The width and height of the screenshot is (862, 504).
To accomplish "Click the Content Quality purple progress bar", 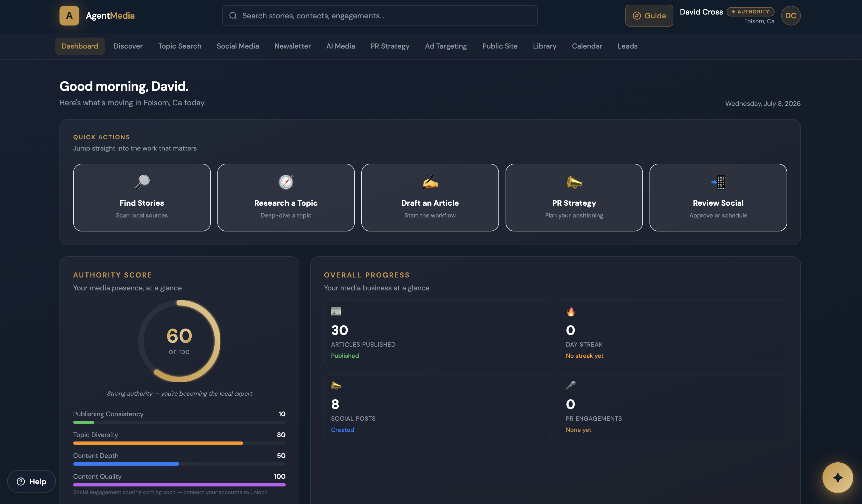I will 179,485.
